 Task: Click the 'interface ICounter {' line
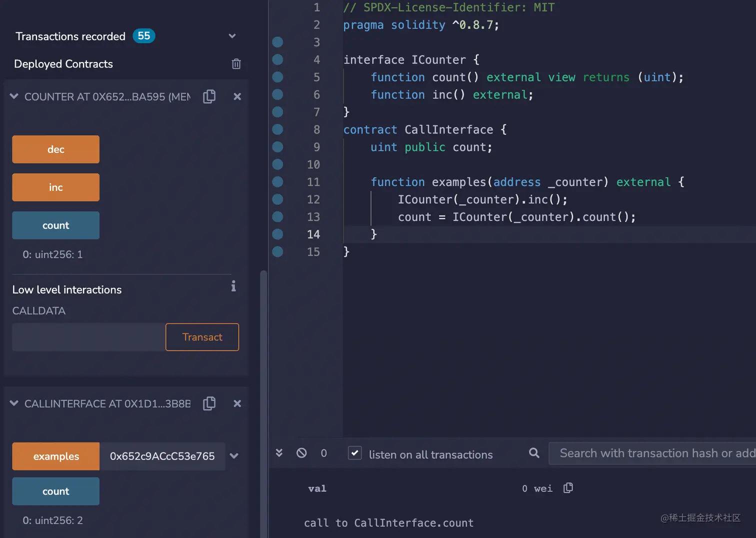pos(411,60)
